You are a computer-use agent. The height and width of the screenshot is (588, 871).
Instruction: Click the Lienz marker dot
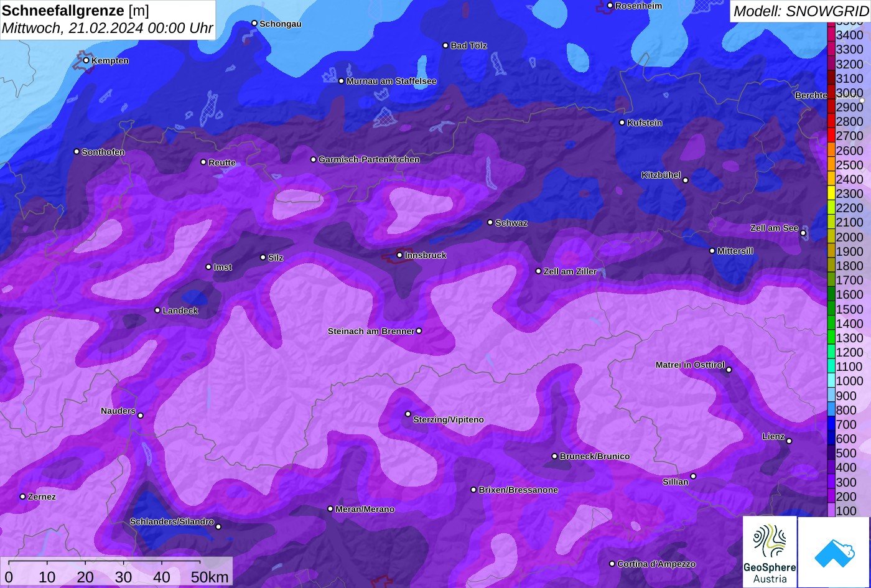789,441
